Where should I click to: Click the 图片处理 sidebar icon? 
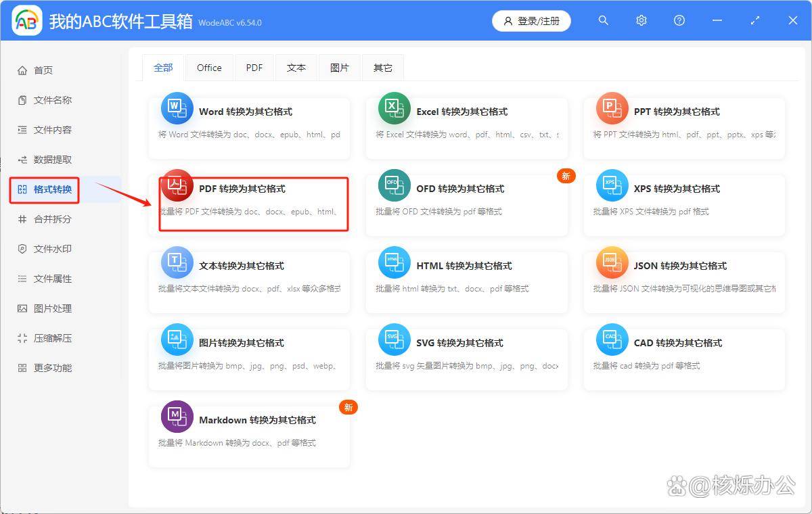22,308
